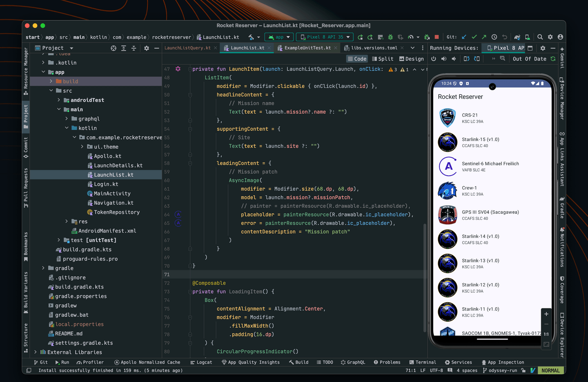Open the Terminal from the status bar

[423, 362]
